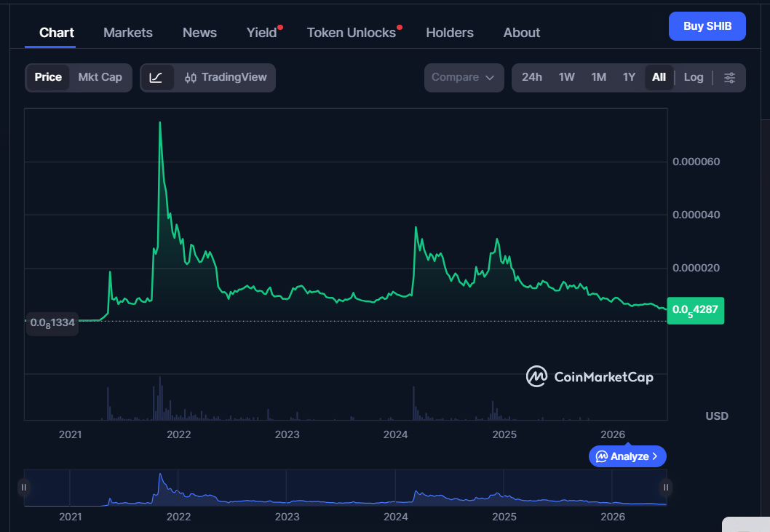770x532 pixels.
Task: Click the 0.000040 price axis label
Action: click(696, 215)
